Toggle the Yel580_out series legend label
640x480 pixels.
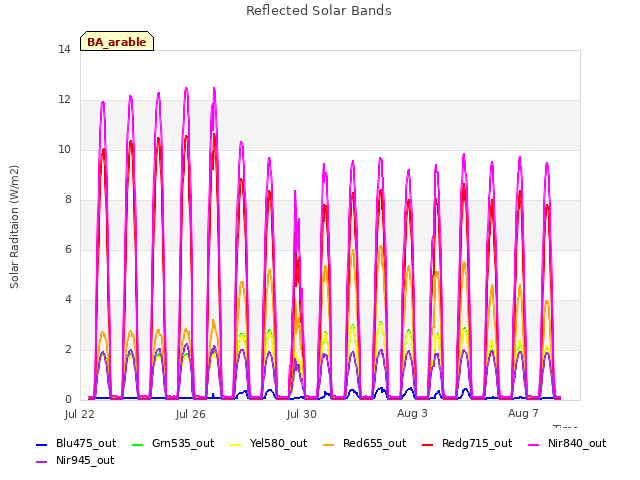pyautogui.click(x=278, y=444)
